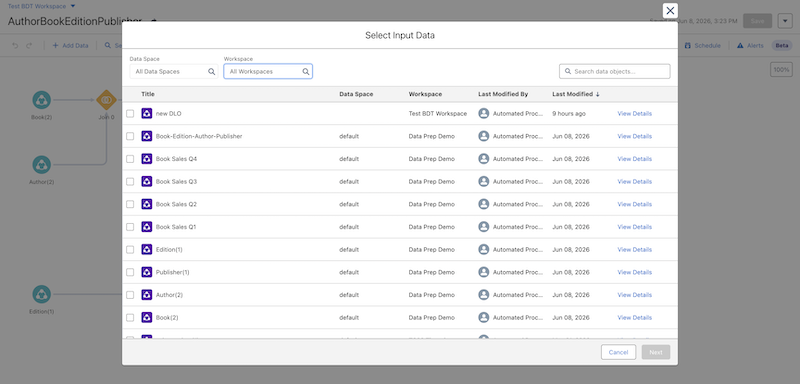Viewport: 800px width, 384px height.
Task: Select the Author(2) row checkbox
Action: [x=130, y=295]
